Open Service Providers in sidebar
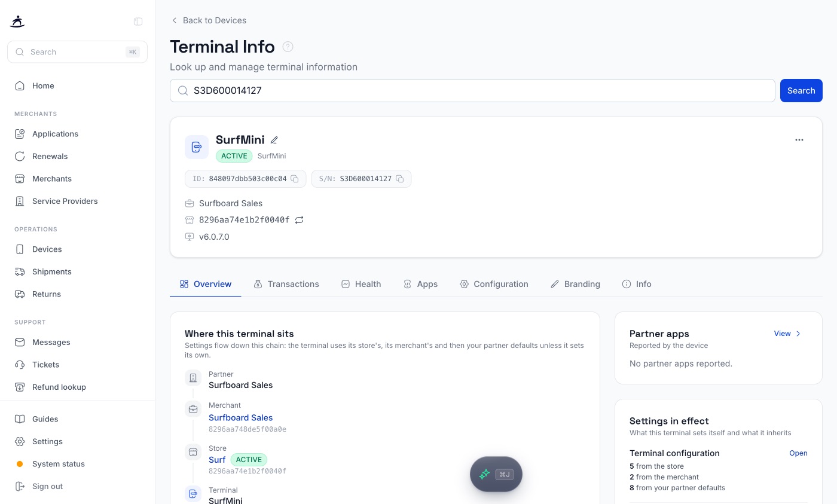The image size is (837, 504). tap(77, 201)
